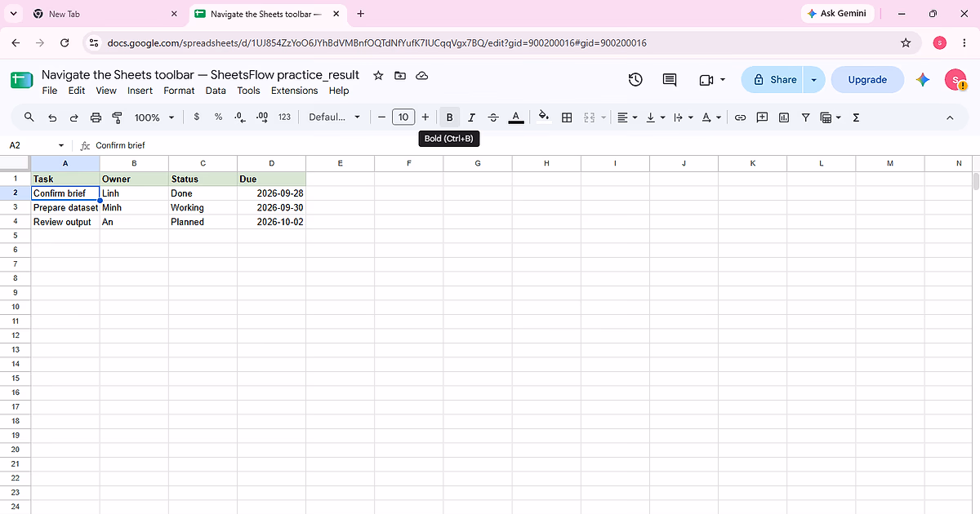This screenshot has width=980, height=514.
Task: Open the Extensions menu
Action: coord(294,91)
